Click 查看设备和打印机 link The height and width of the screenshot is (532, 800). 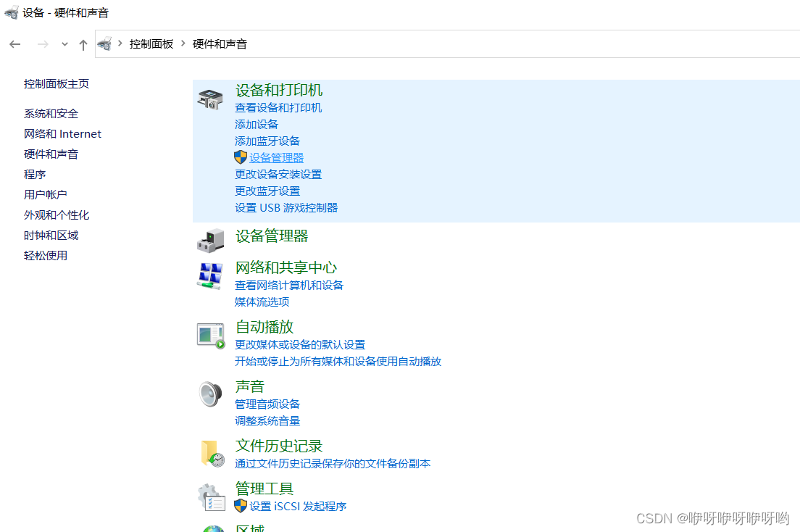[x=278, y=108]
